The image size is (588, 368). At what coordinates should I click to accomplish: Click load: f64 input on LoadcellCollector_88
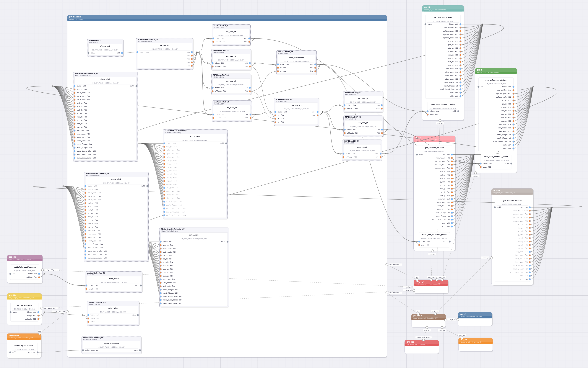(x=86, y=289)
